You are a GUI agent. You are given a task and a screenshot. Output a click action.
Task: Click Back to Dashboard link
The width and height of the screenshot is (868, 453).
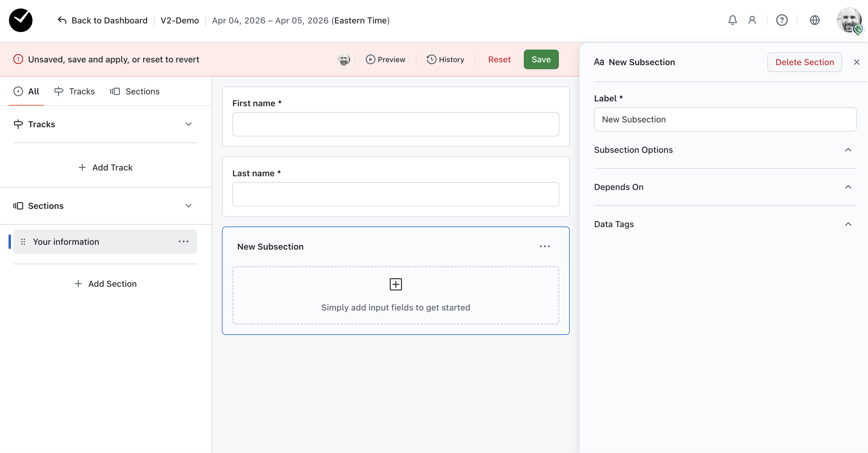click(x=103, y=21)
